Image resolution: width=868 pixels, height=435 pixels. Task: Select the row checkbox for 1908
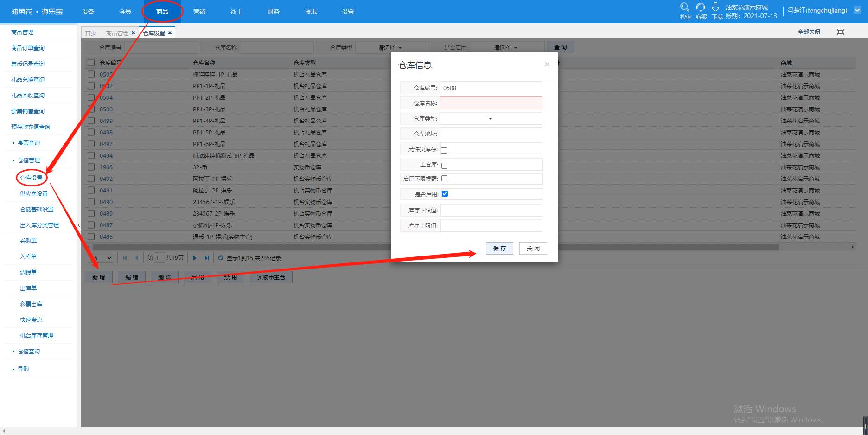[x=91, y=167]
